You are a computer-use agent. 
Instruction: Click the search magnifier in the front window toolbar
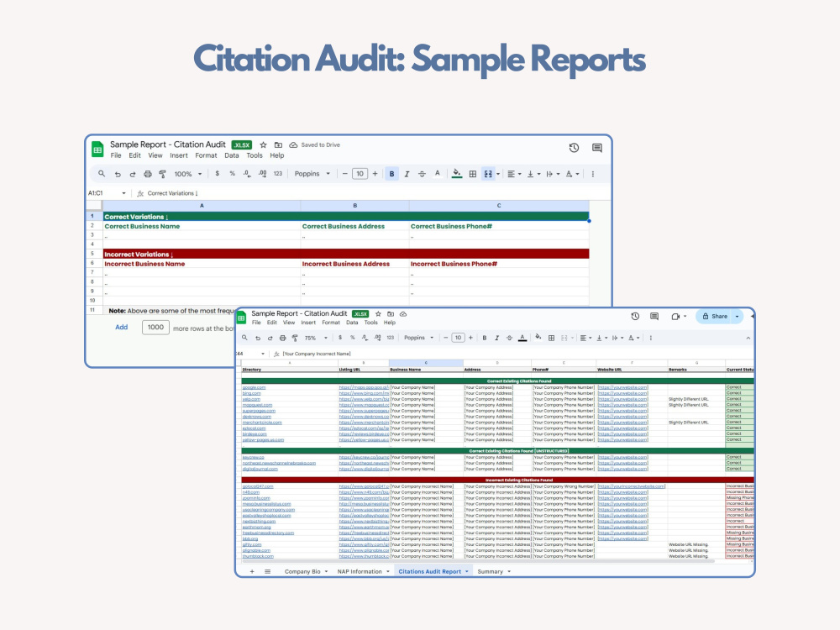point(244,338)
